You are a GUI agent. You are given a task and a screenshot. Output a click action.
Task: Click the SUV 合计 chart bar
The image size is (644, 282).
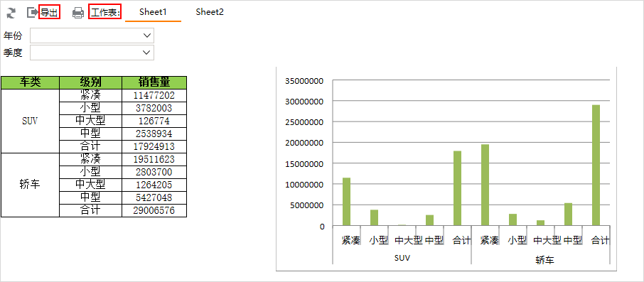[x=458, y=188]
